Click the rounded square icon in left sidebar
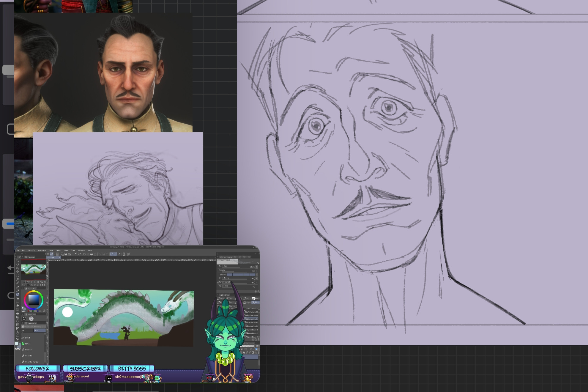The image size is (588, 392). (11, 129)
